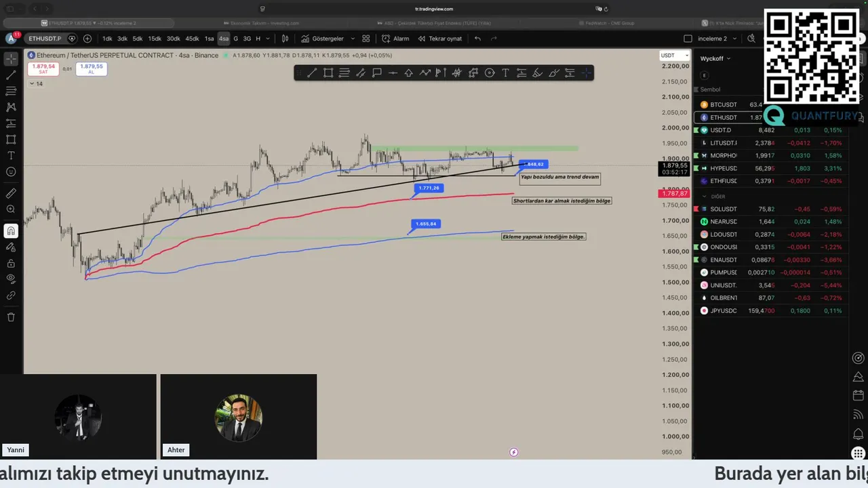The image size is (868, 488).
Task: Open the Wyckoff watchlist dropdown
Action: coord(715,58)
